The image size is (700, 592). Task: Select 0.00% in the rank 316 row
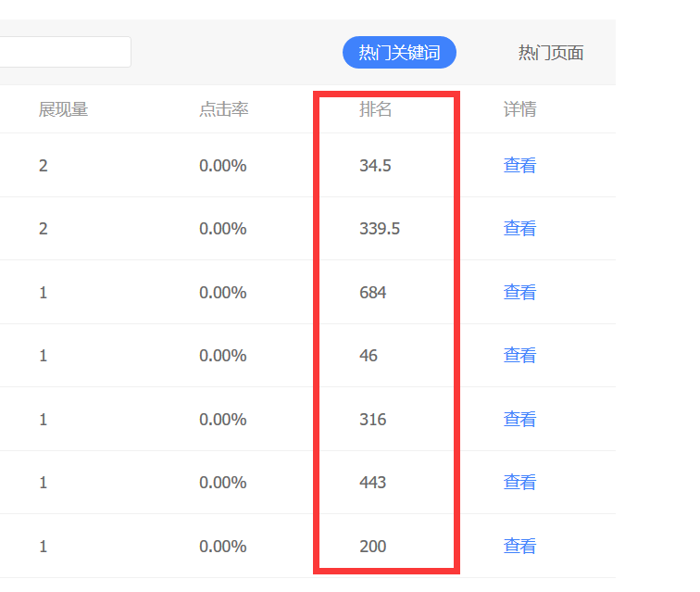(x=223, y=420)
